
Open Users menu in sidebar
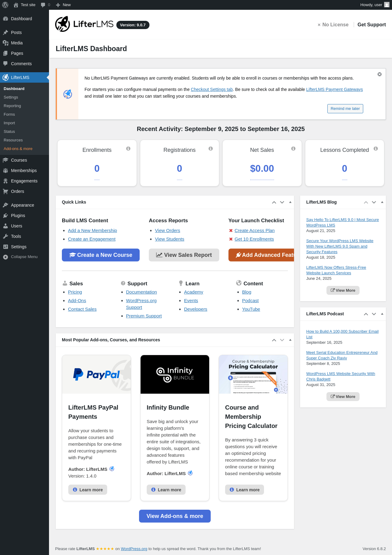pyautogui.click(x=24, y=226)
